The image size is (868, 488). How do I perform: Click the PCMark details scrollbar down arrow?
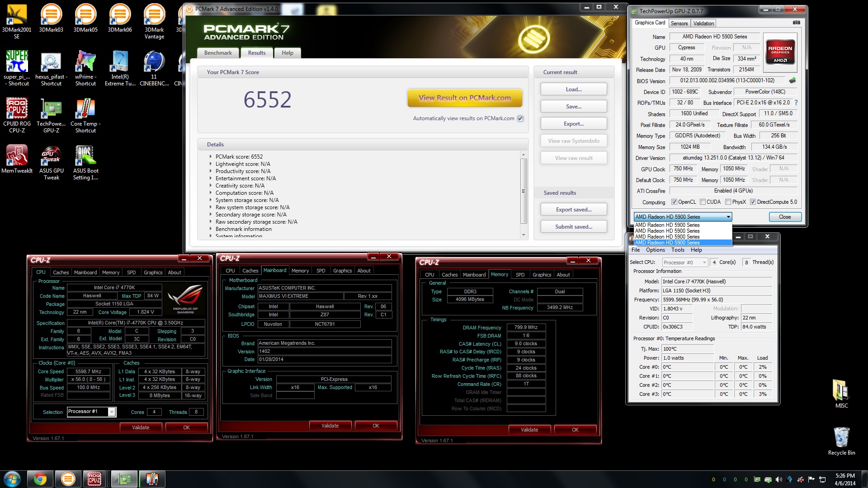click(x=524, y=235)
